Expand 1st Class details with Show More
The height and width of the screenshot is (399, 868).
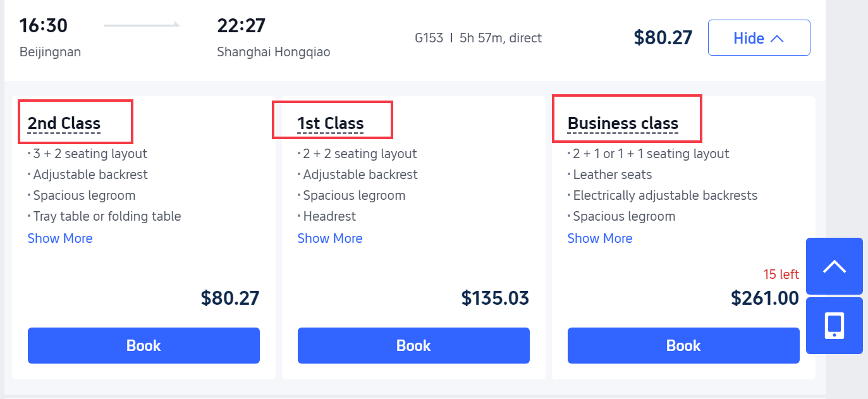pos(329,238)
